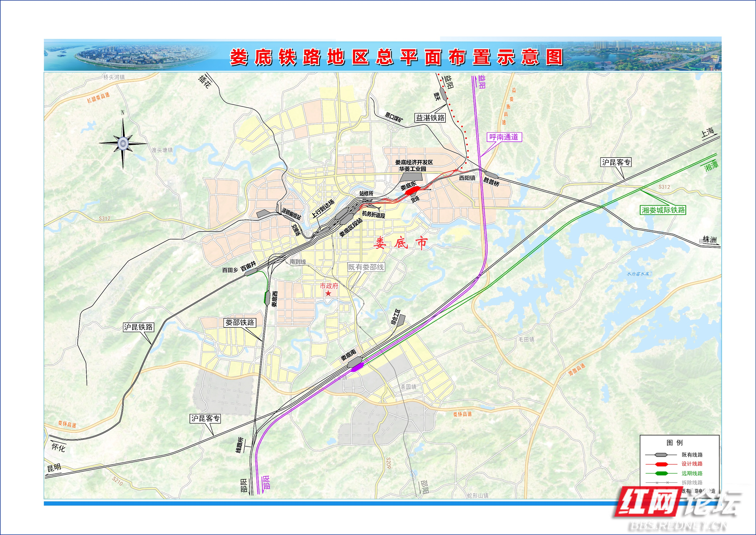This screenshot has height=535, width=756.
Task: Click the 上行到达场 label
Action: point(323,208)
